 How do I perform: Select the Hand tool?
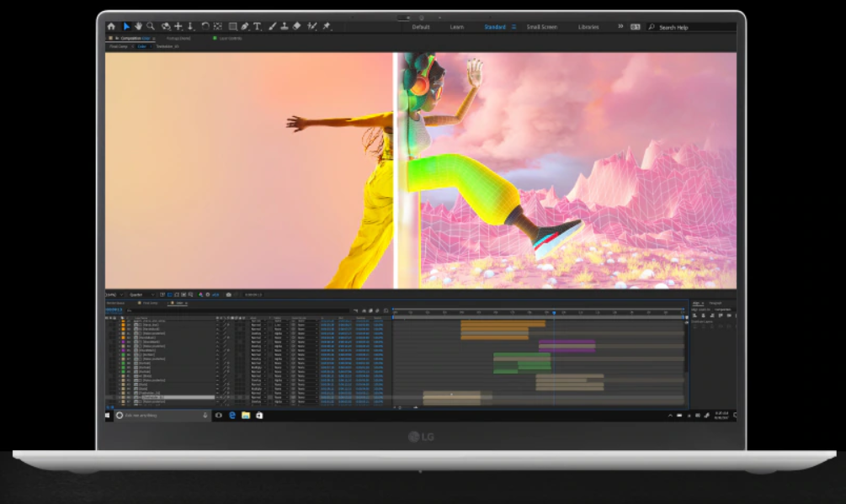point(139,26)
